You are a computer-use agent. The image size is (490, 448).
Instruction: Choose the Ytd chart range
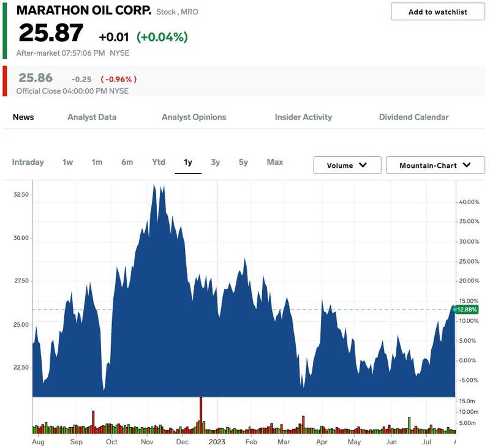[159, 162]
